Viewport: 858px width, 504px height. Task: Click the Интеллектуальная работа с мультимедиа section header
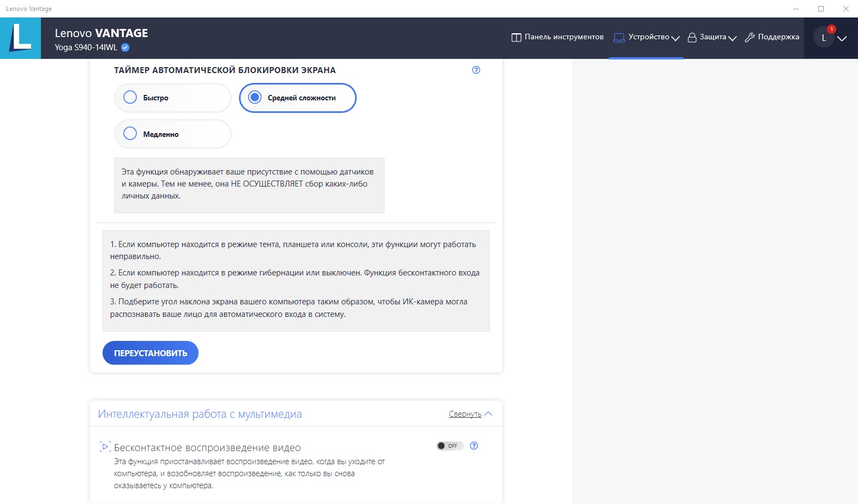(x=200, y=414)
